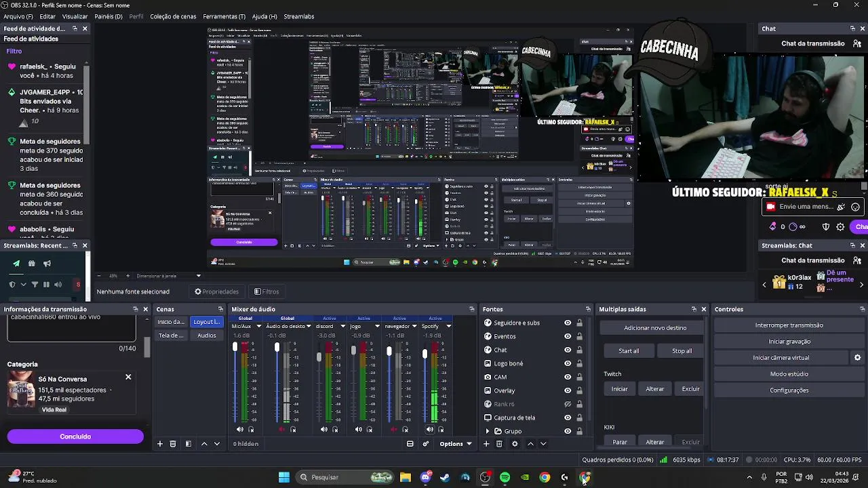Open Streamlabs gift tab icon
Image resolution: width=868 pixels, height=488 pixels.
tap(32, 264)
